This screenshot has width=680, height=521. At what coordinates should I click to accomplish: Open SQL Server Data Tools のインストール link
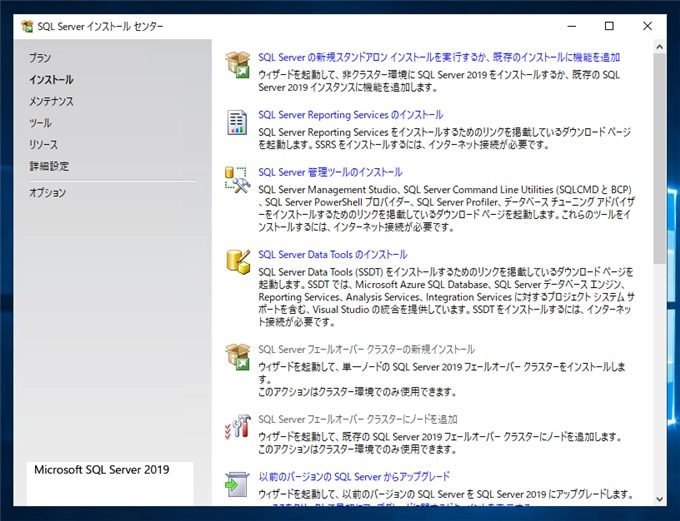(333, 255)
